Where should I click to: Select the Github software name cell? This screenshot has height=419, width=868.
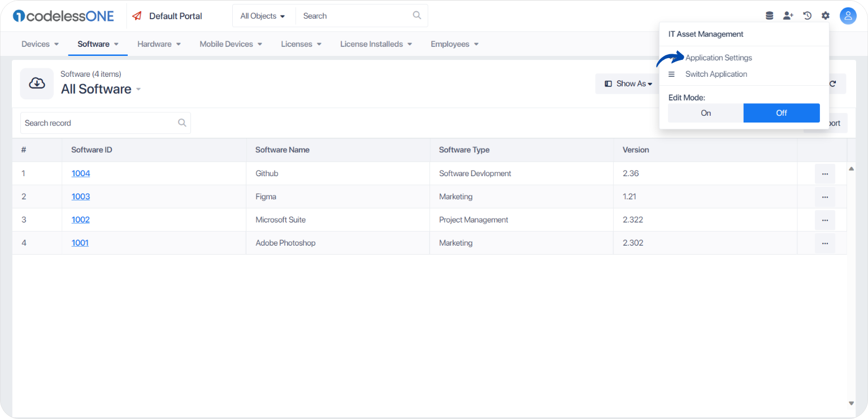pyautogui.click(x=338, y=173)
